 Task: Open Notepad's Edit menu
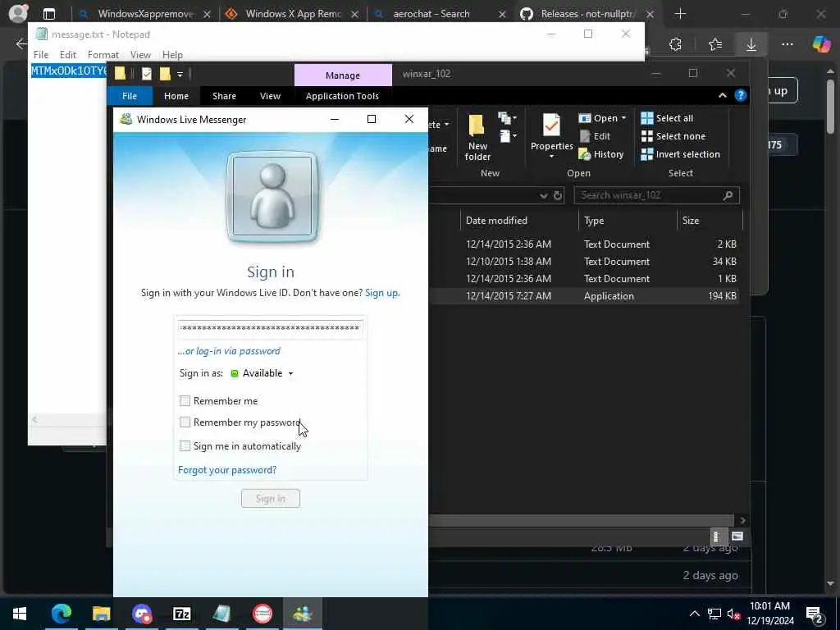coord(68,55)
